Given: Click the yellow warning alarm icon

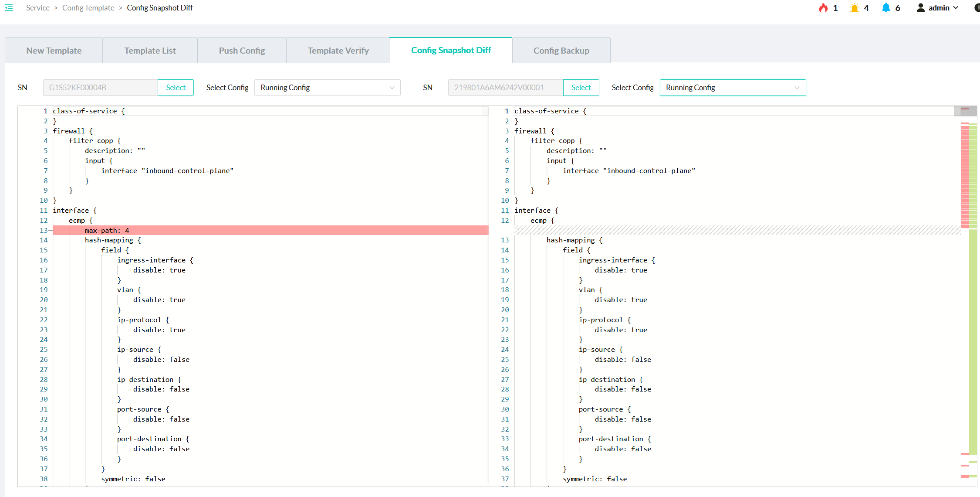Looking at the screenshot, I should pos(854,8).
